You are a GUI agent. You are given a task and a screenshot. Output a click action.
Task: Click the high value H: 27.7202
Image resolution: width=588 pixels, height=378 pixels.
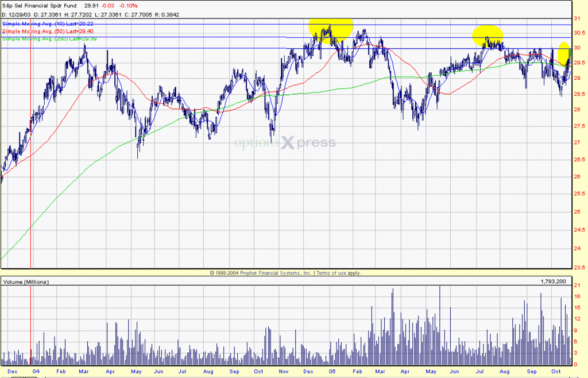(78, 14)
